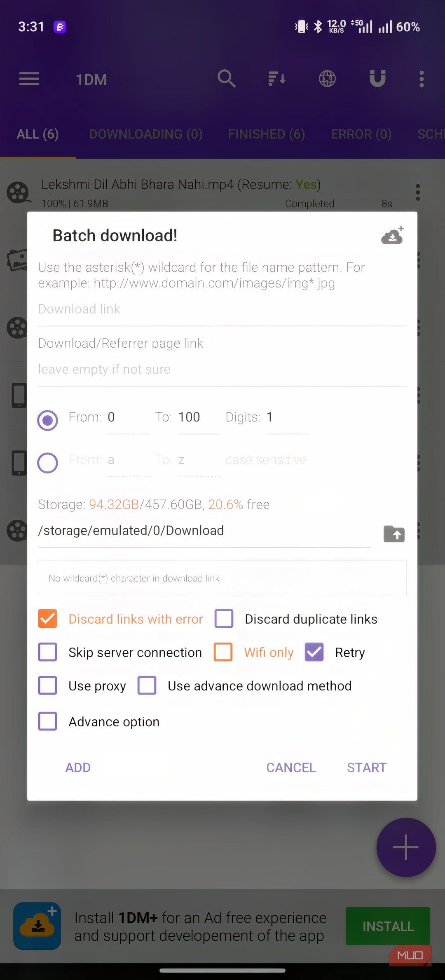
Task: Tap the search magnifier icon
Action: coord(227,78)
